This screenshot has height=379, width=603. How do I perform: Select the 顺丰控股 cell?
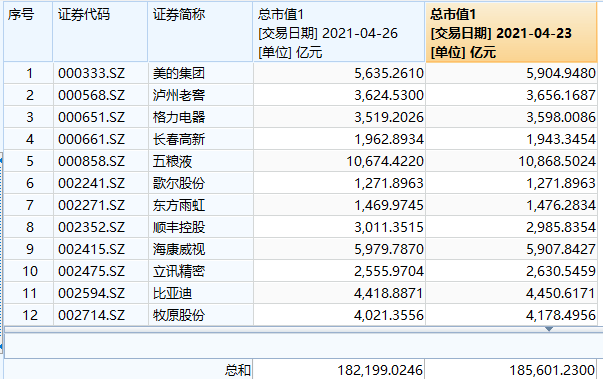pos(200,227)
